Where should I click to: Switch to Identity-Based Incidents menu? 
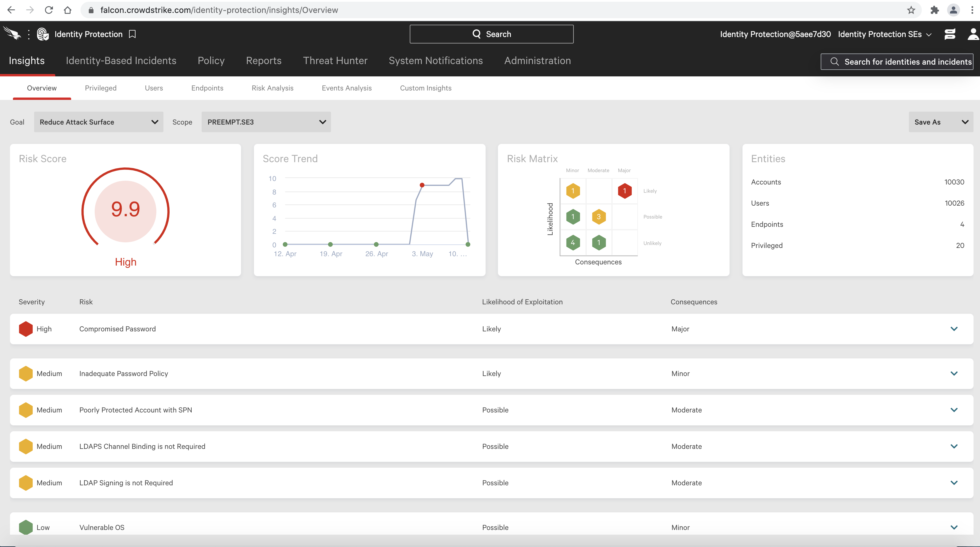coord(121,61)
